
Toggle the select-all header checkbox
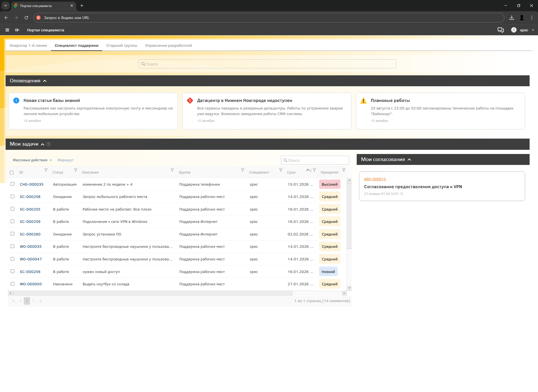(x=12, y=172)
